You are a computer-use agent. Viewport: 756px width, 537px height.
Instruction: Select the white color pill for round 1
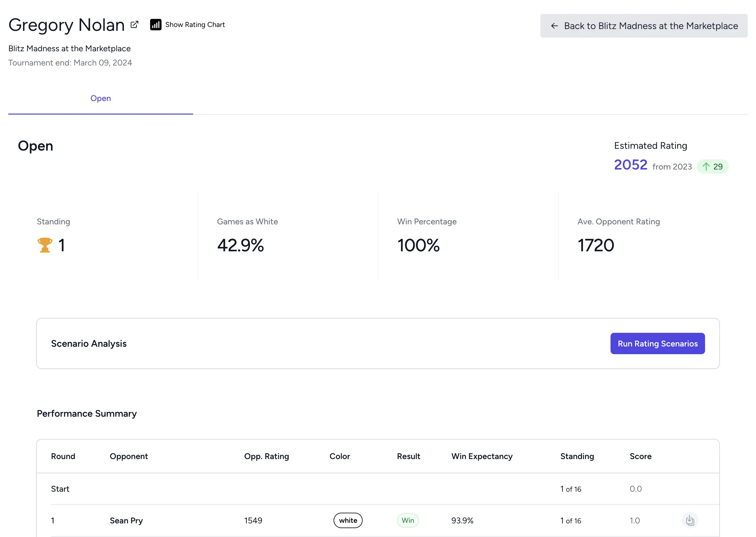pos(348,520)
